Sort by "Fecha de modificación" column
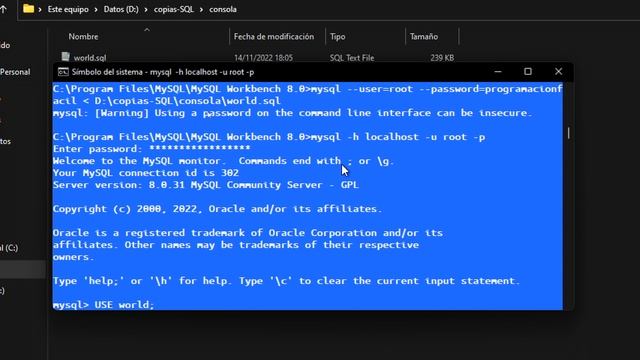Image resolution: width=640 pixels, height=360 pixels. coord(274,37)
